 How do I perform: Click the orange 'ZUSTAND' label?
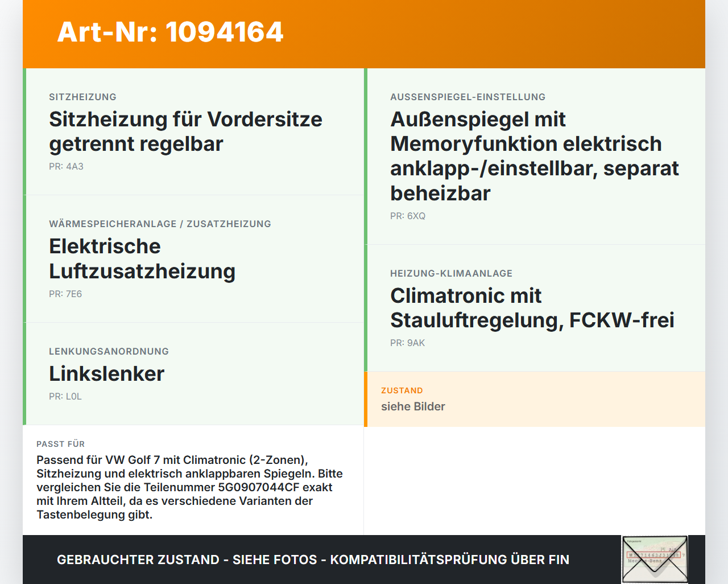(402, 390)
